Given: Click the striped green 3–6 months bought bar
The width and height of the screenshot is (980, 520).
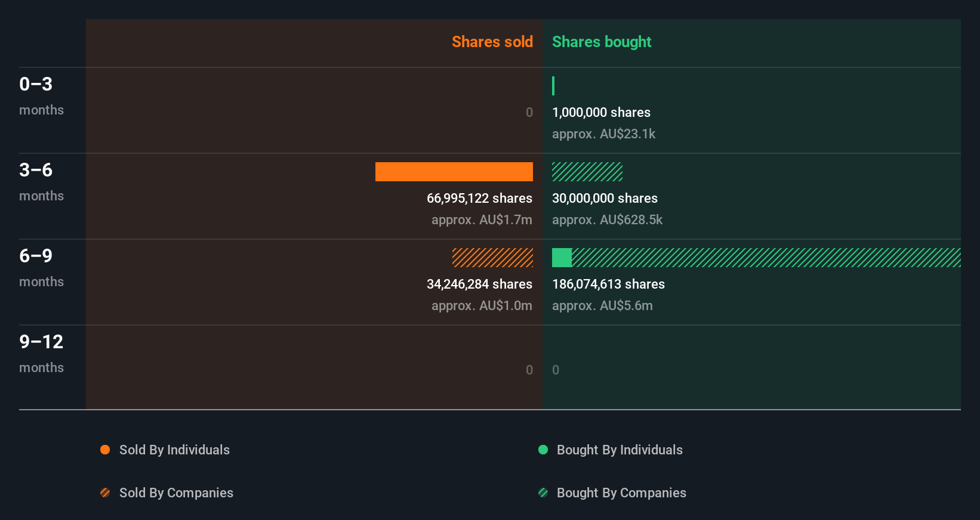Looking at the screenshot, I should [587, 172].
